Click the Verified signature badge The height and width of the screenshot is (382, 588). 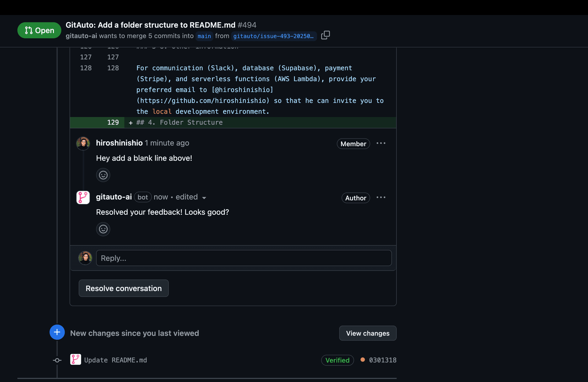[337, 360]
